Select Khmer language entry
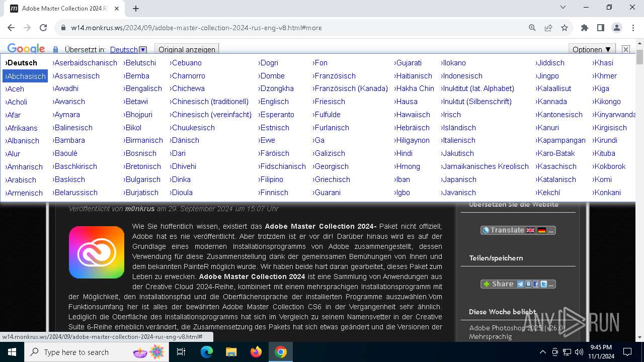644x362 pixels. click(x=605, y=76)
